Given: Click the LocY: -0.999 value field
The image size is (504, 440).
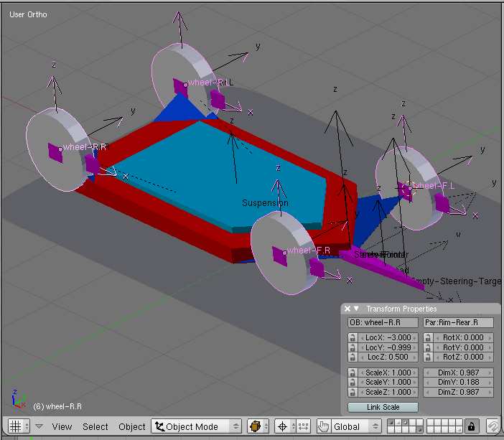Looking at the screenshot, I should point(388,347).
